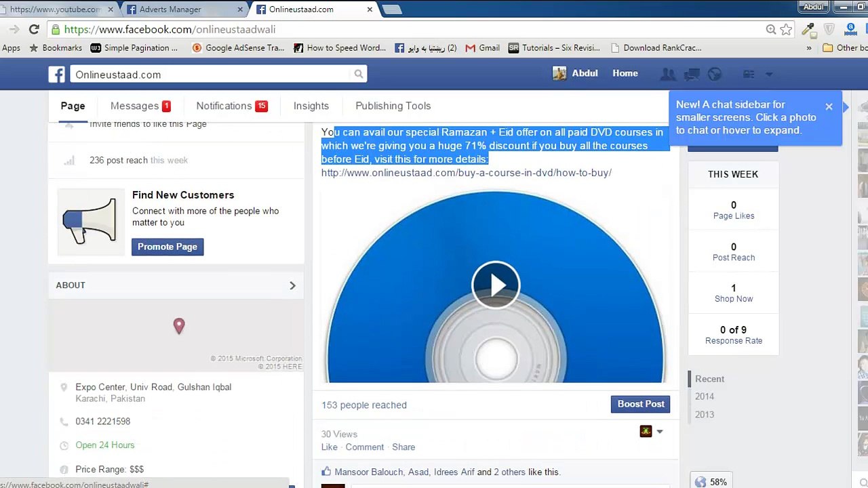Jump to Recent in timeline

(x=709, y=379)
